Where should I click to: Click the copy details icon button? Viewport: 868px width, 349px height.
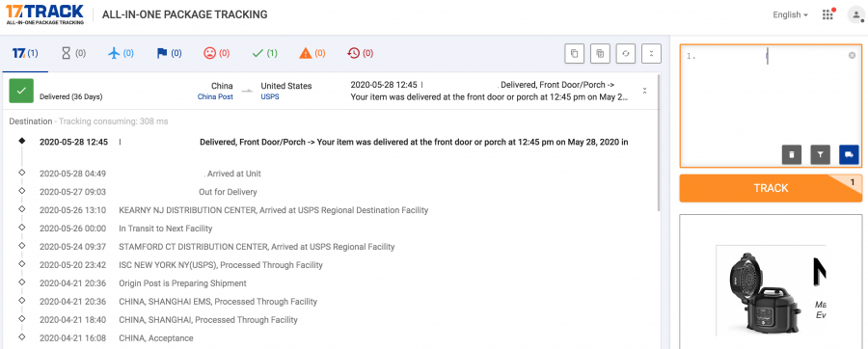[600, 54]
